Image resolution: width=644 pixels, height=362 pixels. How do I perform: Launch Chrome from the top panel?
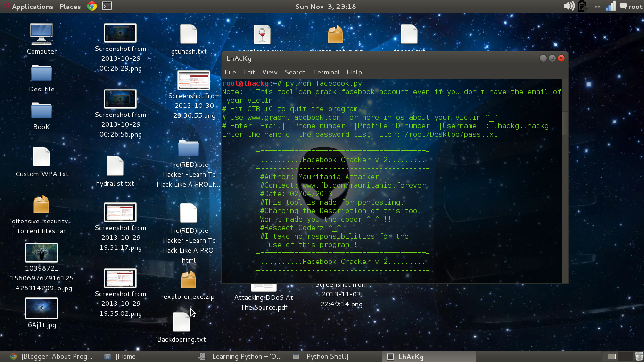pos(92,6)
